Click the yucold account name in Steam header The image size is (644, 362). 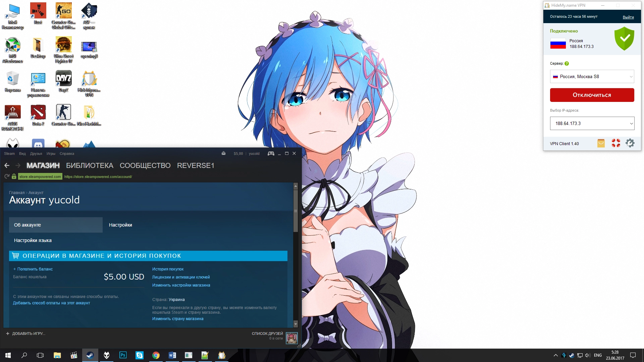tap(254, 154)
